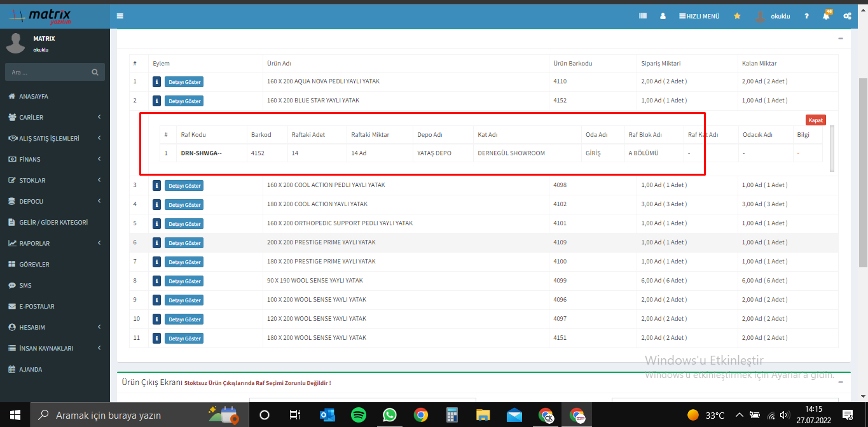
Task: Open the HIZLI MENÜ quick menu
Action: pos(699,16)
